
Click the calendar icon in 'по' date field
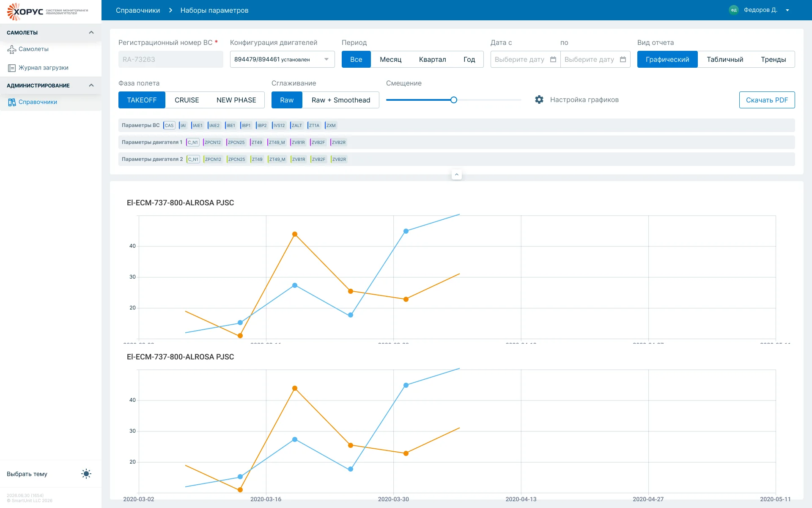click(623, 59)
